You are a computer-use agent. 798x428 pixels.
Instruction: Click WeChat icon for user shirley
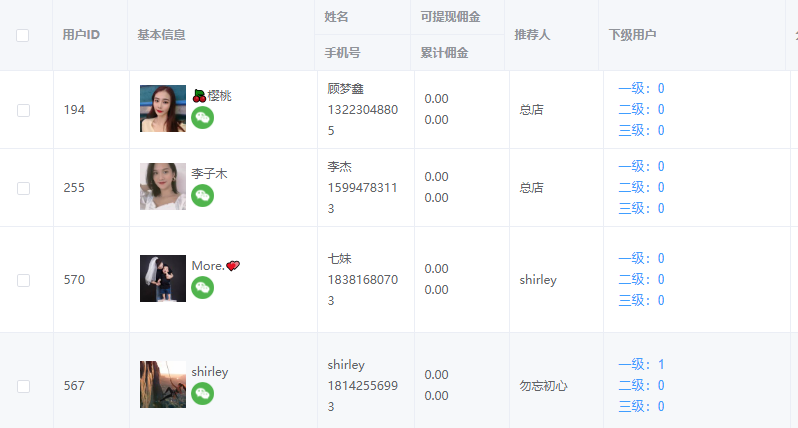click(x=203, y=394)
